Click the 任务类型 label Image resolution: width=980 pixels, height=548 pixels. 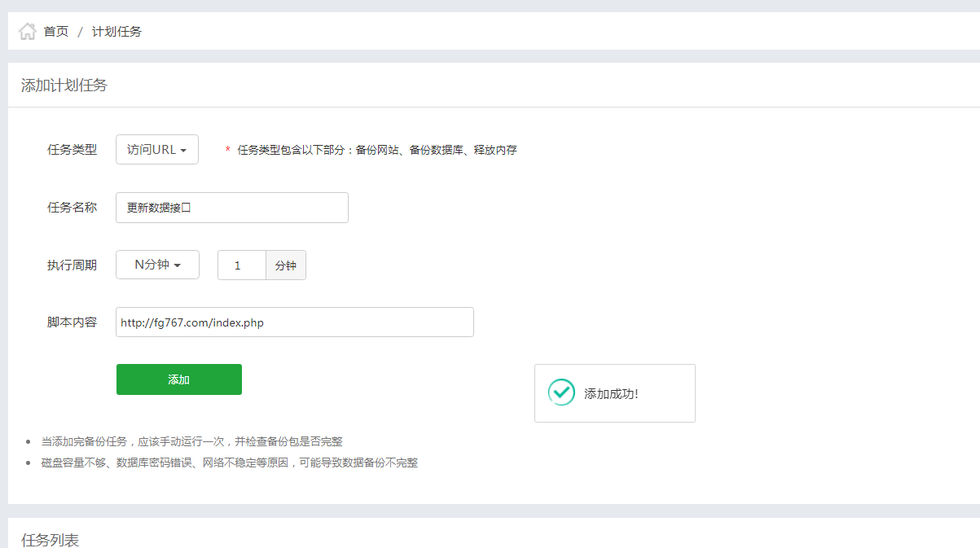click(x=72, y=150)
